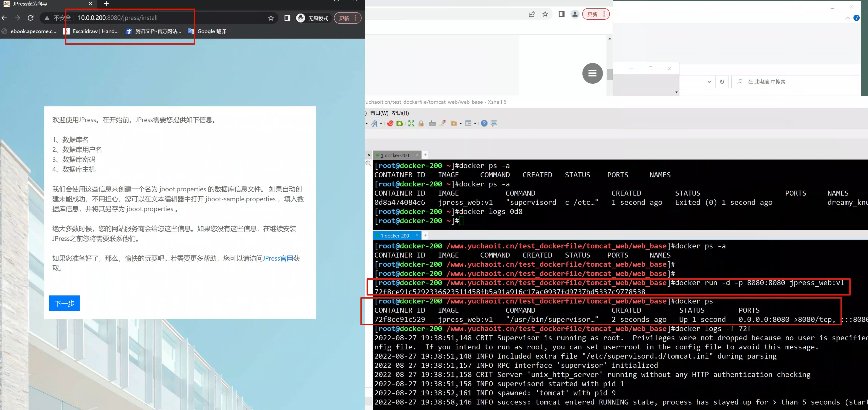Viewport: 868px width, 410px height.
Task: Click the lock screen padlock icon
Action: (421, 123)
